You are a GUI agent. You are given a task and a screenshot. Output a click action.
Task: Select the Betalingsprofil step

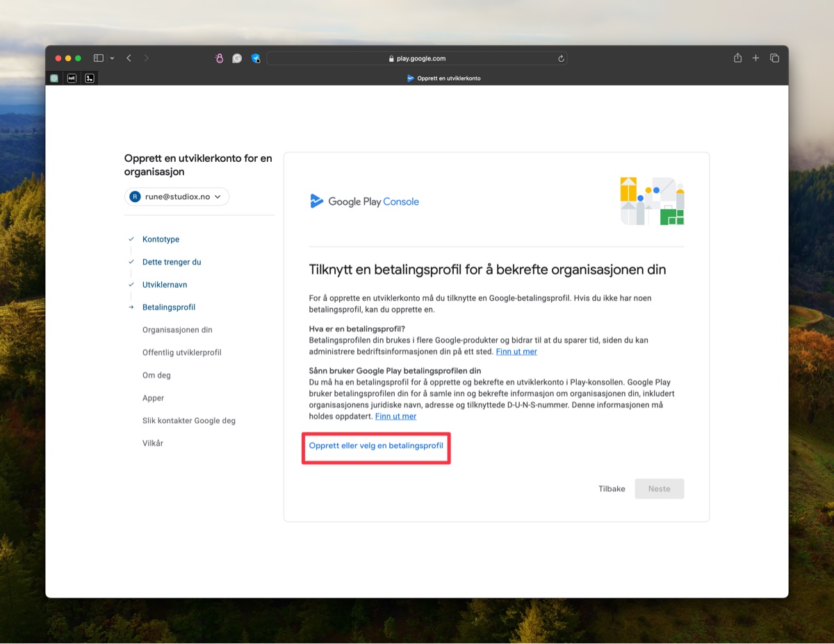coord(169,307)
